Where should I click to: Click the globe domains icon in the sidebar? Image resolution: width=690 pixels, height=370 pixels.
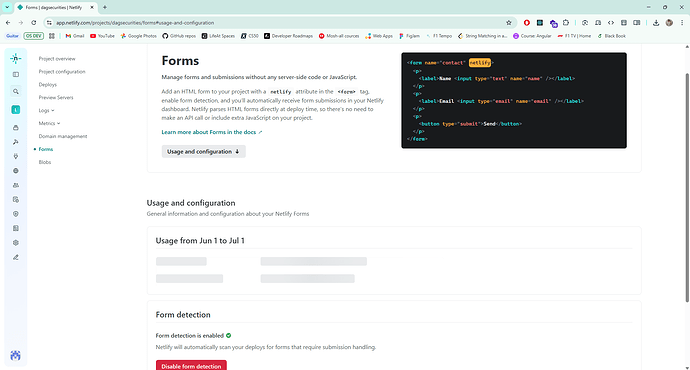[x=16, y=171]
